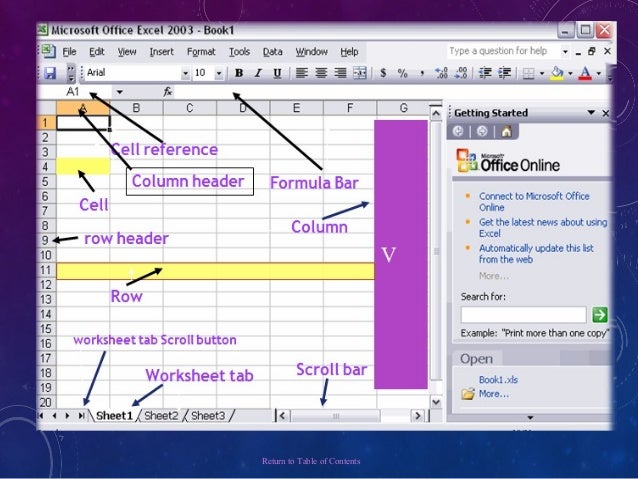The height and width of the screenshot is (479, 638).
Task: Open the Help menu
Action: pyautogui.click(x=349, y=52)
